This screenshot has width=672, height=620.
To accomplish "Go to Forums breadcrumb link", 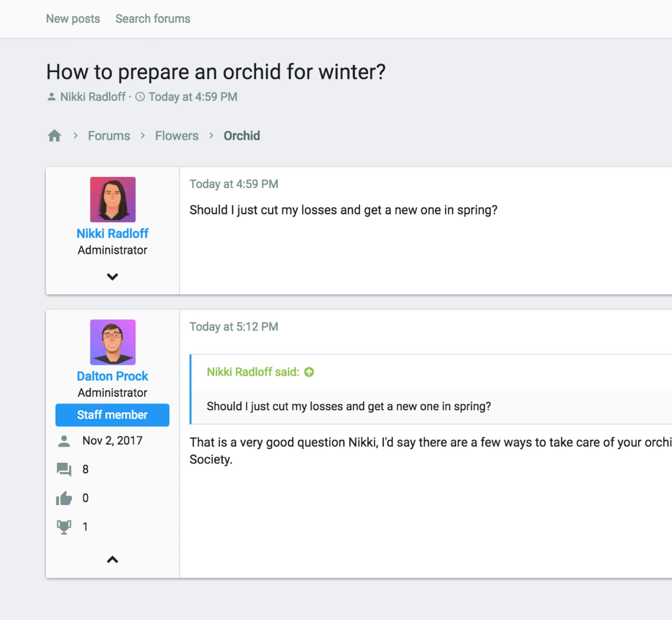I will (109, 135).
